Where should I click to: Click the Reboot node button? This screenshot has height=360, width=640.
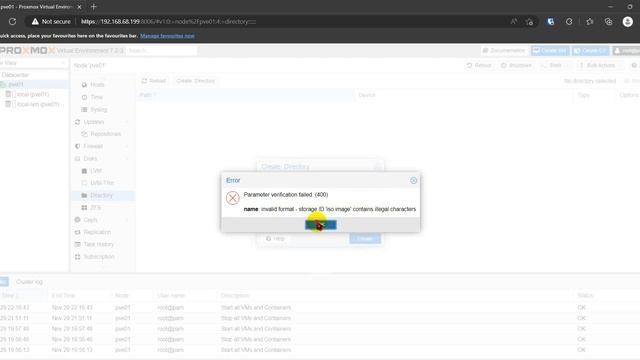(479, 65)
